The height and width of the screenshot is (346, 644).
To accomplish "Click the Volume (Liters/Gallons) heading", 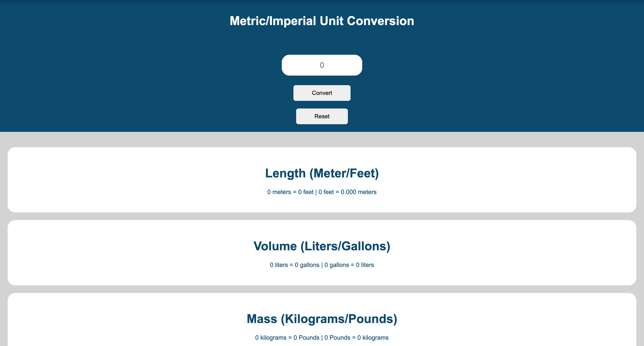I will coord(322,246).
